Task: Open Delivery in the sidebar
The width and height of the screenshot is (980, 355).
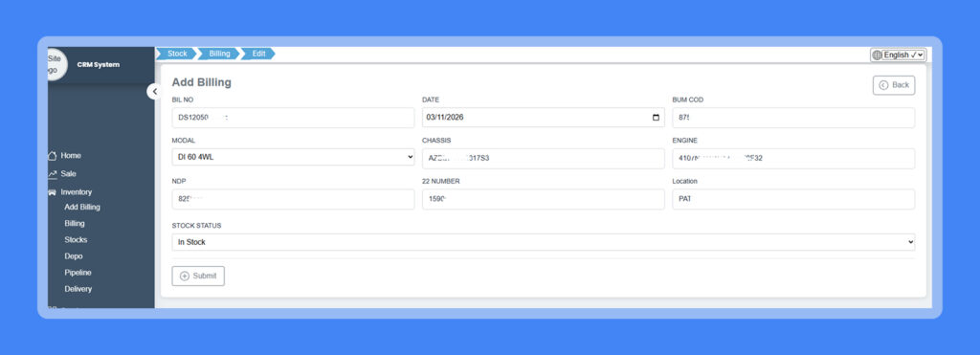Action: [78, 289]
